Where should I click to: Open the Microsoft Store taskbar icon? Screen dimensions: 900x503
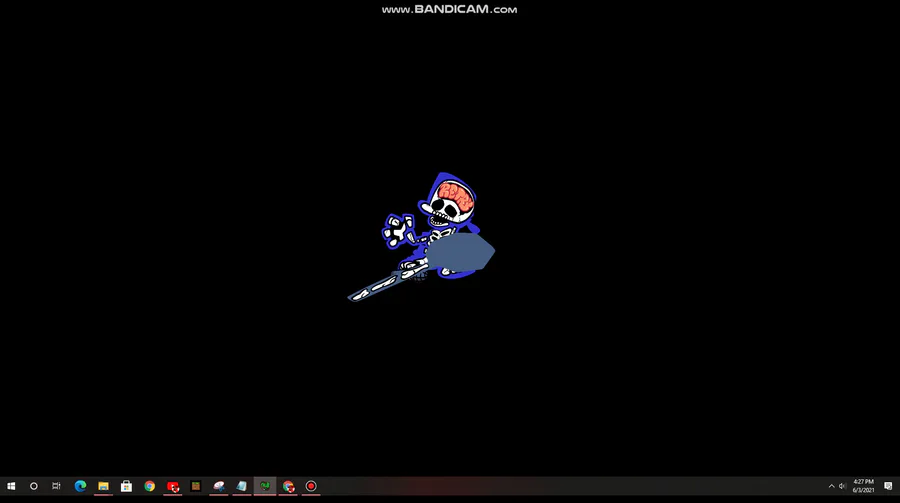[126, 486]
